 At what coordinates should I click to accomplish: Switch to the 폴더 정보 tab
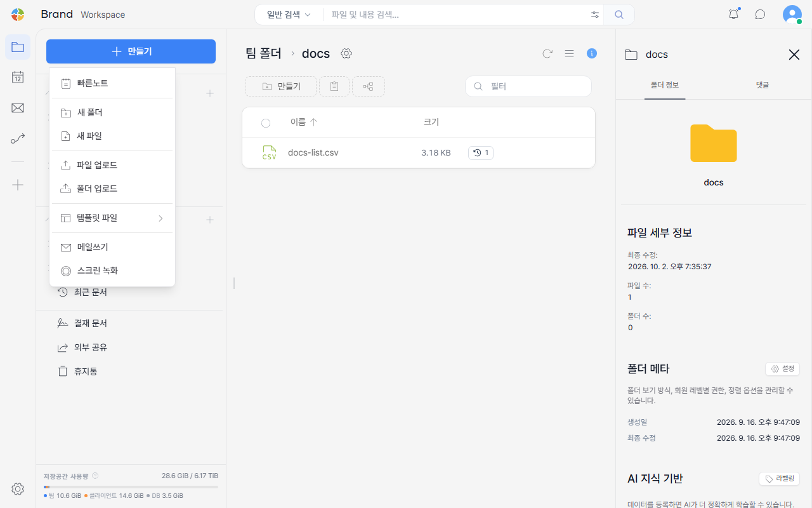click(x=664, y=85)
